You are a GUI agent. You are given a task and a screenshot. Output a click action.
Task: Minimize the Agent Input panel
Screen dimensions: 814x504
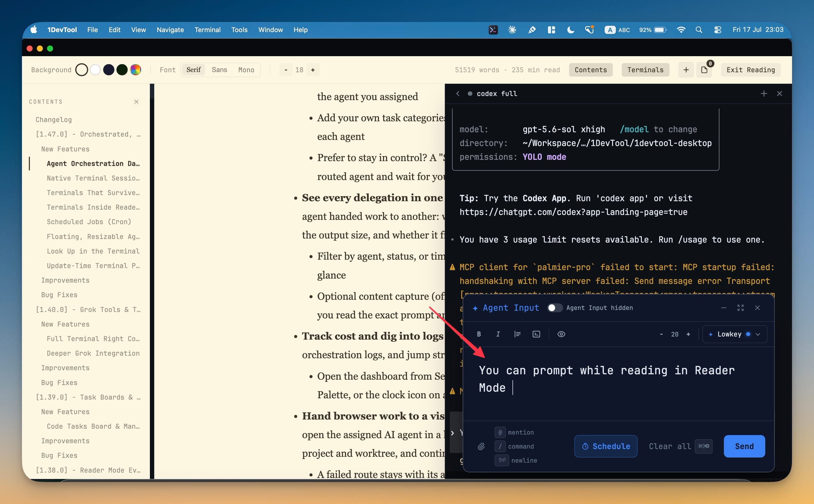click(723, 308)
